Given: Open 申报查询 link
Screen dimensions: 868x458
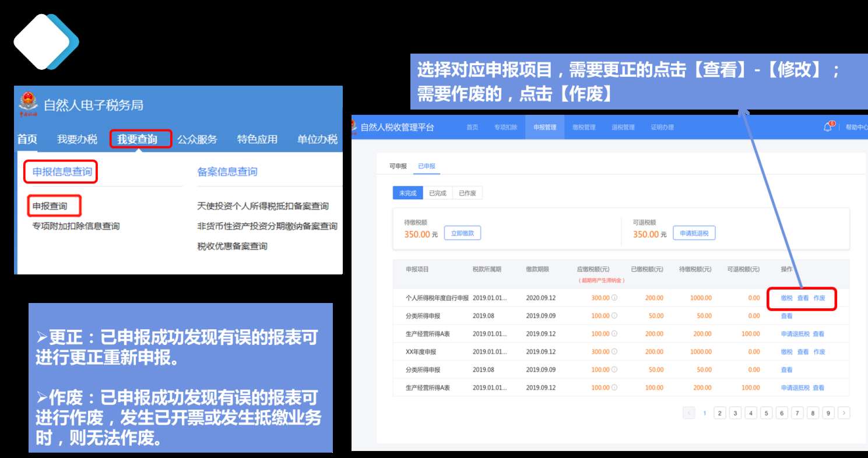Looking at the screenshot, I should click(x=50, y=206).
